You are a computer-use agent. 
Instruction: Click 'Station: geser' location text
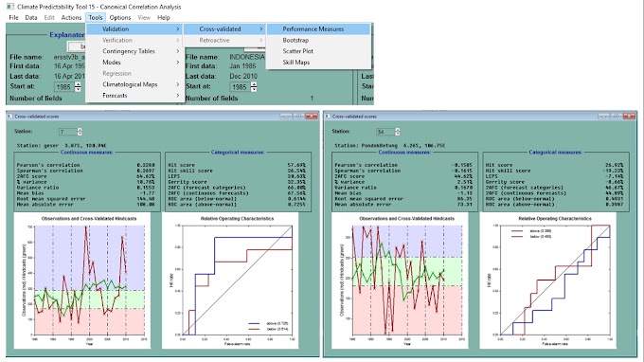point(62,145)
